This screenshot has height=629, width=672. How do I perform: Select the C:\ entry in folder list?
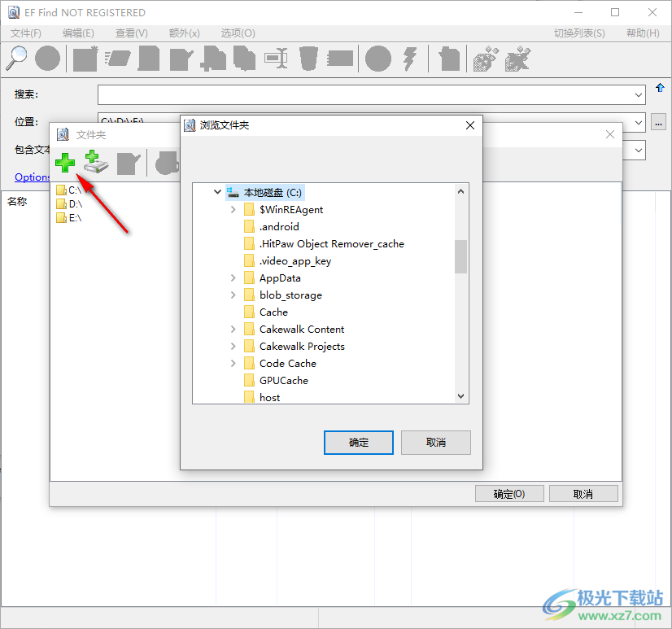(69, 190)
